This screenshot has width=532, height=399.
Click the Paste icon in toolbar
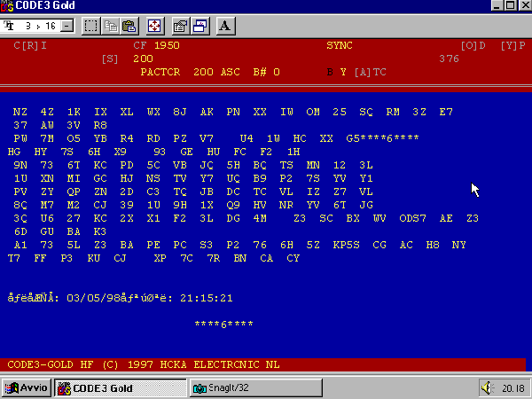click(x=129, y=26)
